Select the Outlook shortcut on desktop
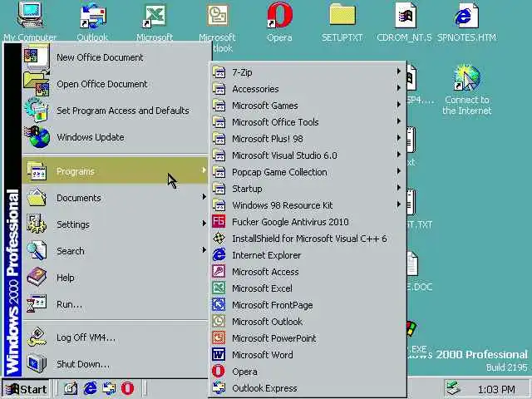Image resolution: width=532 pixels, height=399 pixels. (92, 17)
